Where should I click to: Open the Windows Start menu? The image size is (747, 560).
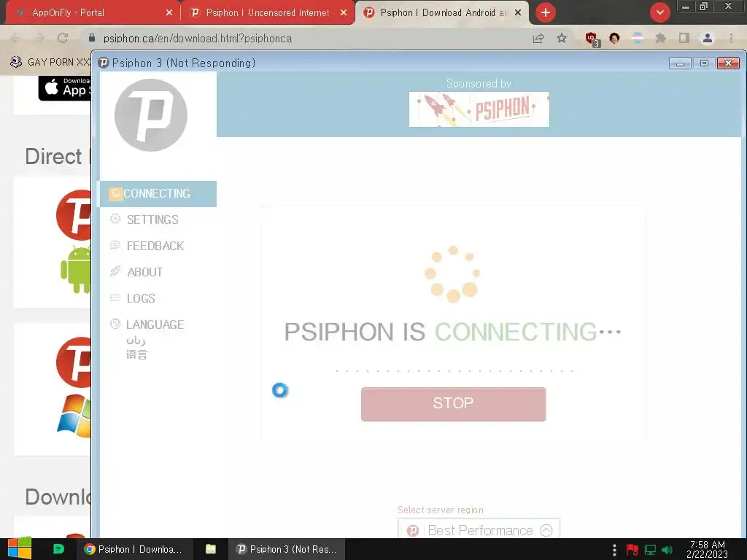click(x=20, y=548)
